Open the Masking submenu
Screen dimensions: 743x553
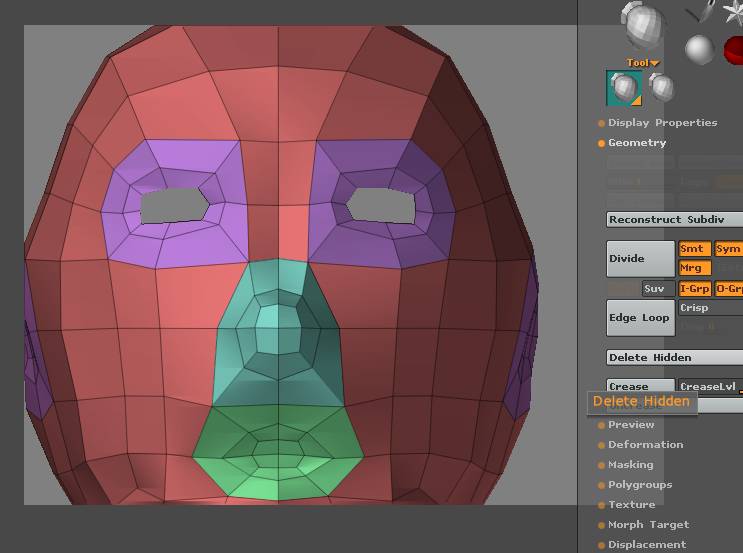click(x=630, y=465)
